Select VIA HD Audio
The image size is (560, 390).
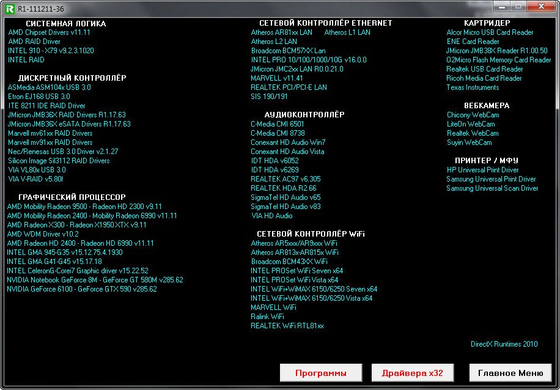[272, 216]
